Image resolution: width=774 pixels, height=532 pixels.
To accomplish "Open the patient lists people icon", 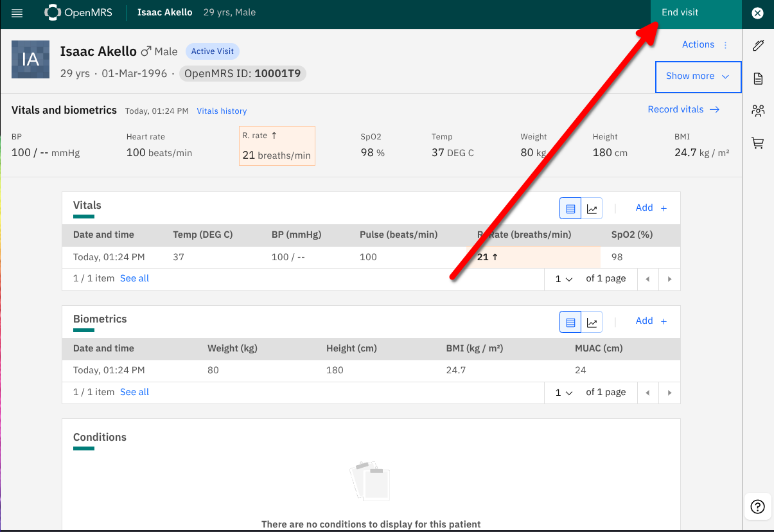I will [x=758, y=111].
